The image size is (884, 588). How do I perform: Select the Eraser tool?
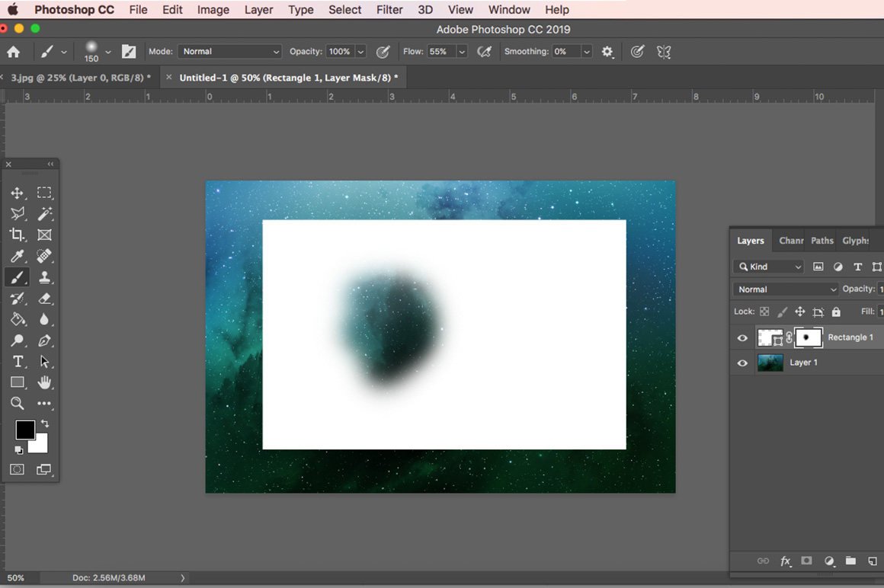[x=44, y=299]
